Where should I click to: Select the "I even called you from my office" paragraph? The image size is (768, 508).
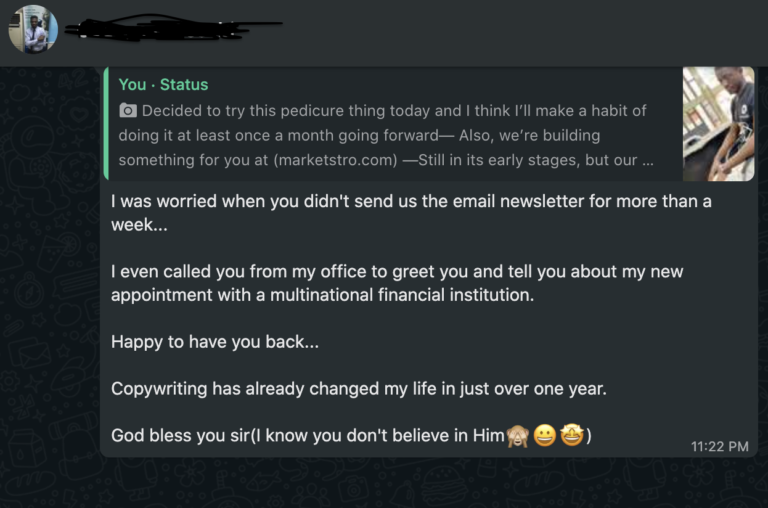pyautogui.click(x=397, y=283)
